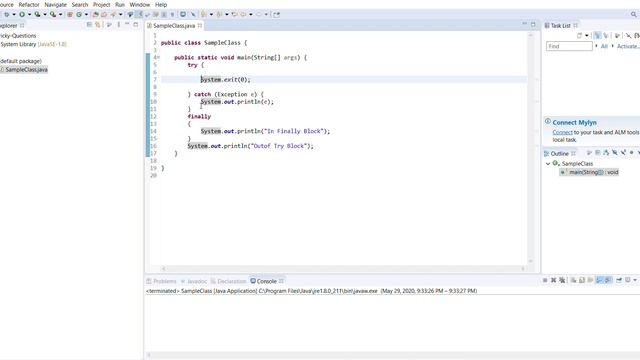Screen dimensions: 640x360
Task: Click the Clear Console icon
Action: (573, 280)
